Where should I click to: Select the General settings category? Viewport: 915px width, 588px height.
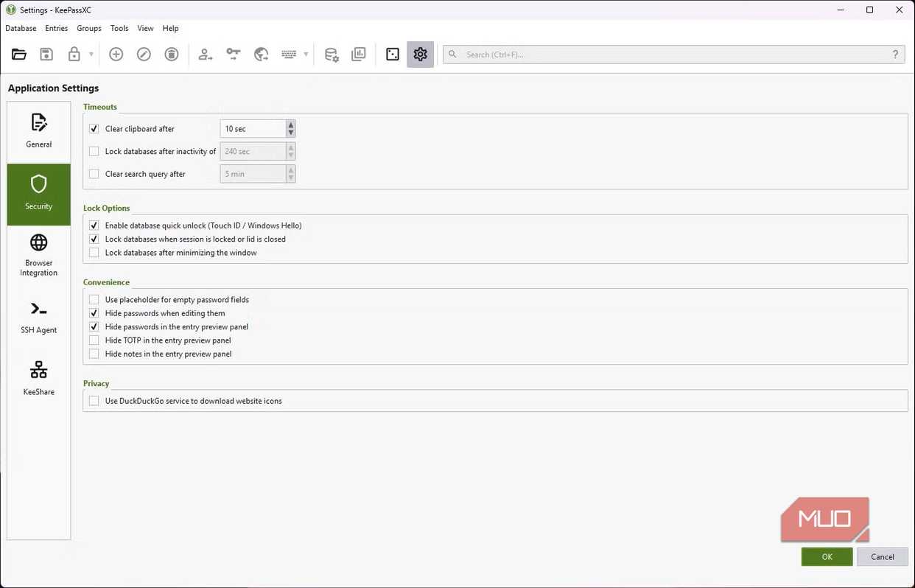click(x=39, y=131)
